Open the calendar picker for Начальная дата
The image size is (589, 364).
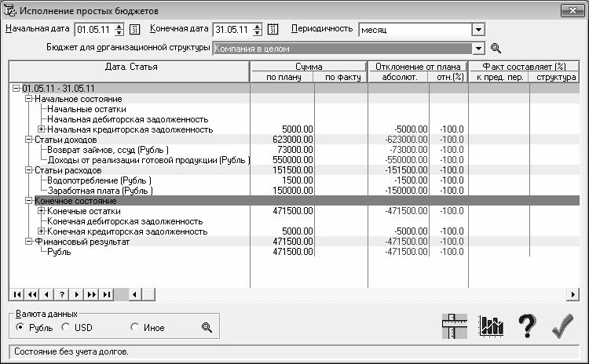coord(134,30)
